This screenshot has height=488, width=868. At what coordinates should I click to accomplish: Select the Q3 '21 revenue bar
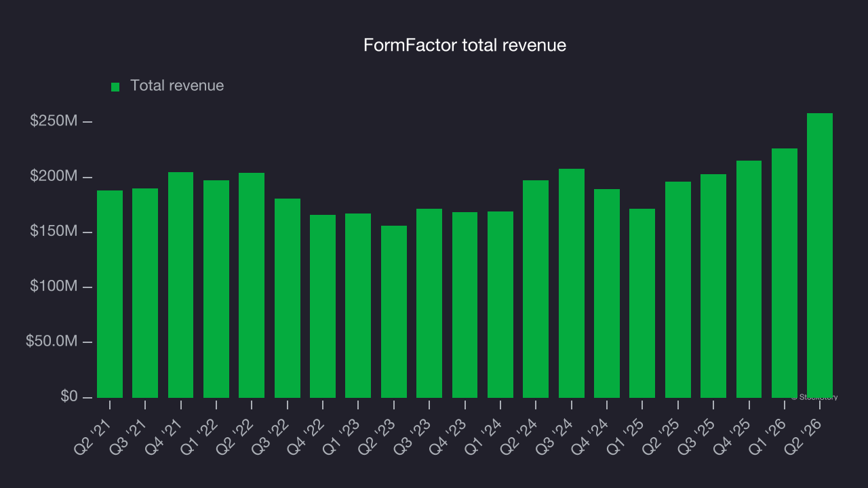point(145,293)
